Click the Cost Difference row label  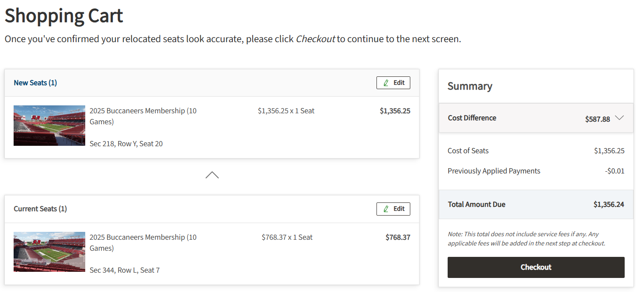(472, 118)
